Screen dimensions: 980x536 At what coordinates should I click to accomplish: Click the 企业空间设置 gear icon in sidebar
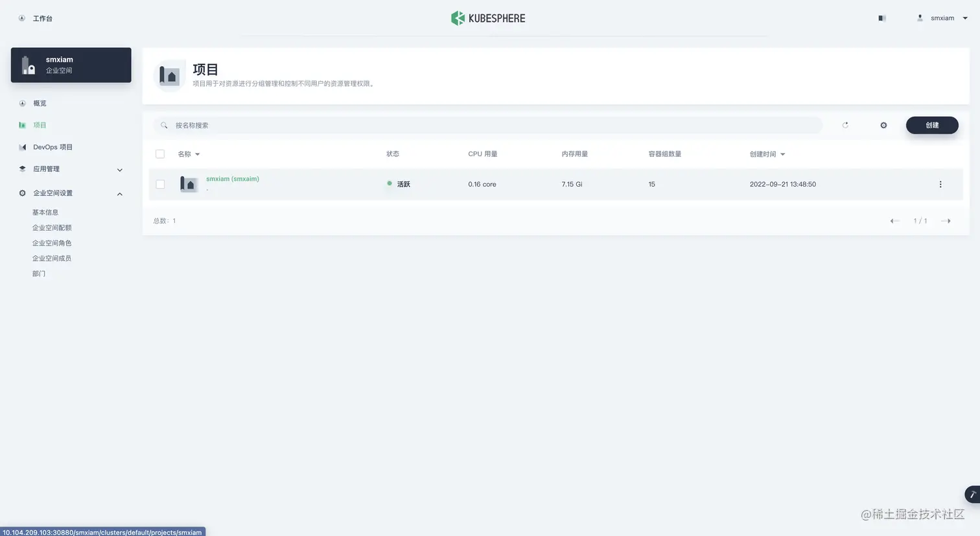point(23,193)
